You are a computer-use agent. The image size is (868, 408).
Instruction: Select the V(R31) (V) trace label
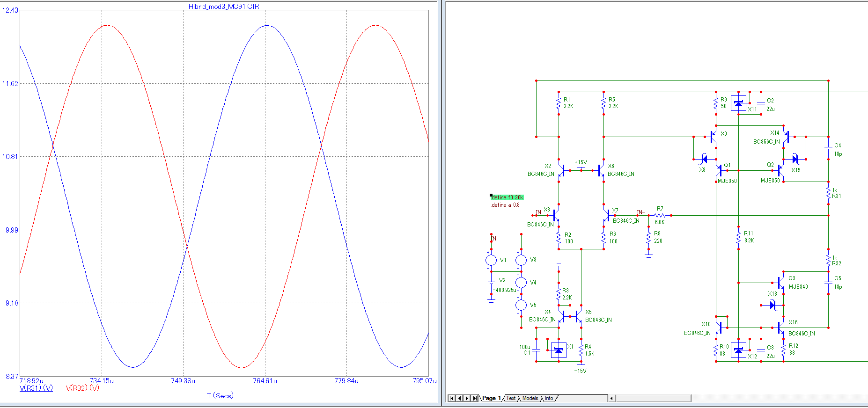click(36, 388)
